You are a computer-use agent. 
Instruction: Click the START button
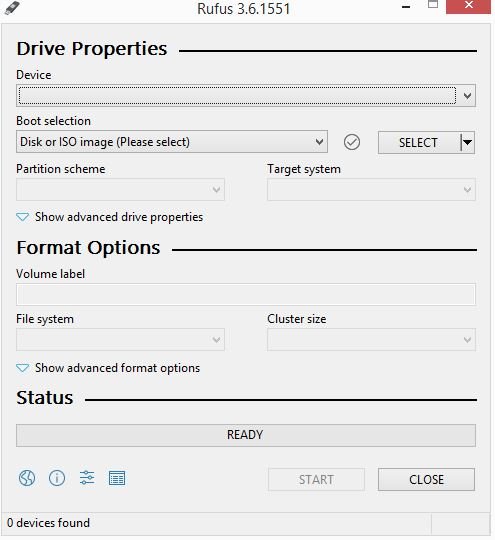(316, 479)
